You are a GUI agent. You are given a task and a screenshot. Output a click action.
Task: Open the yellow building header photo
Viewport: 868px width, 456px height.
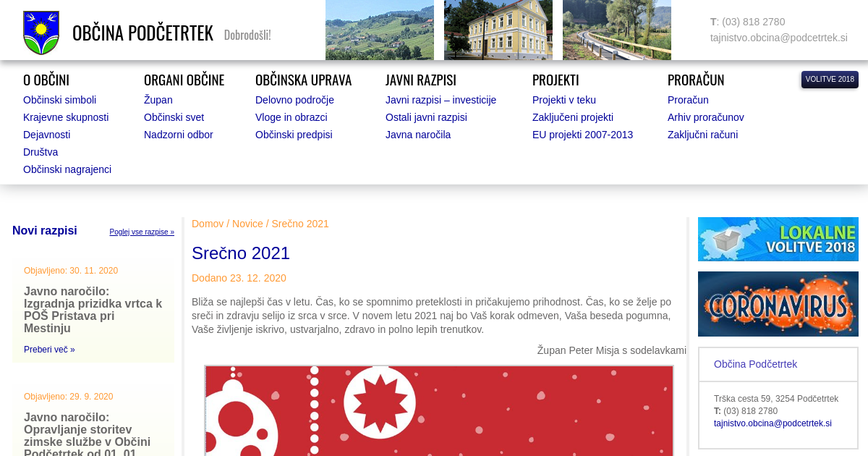click(x=498, y=30)
